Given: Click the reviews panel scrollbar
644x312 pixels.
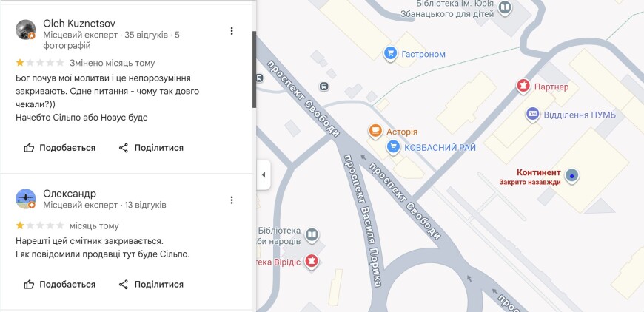Looking at the screenshot, I should pos(255,69).
